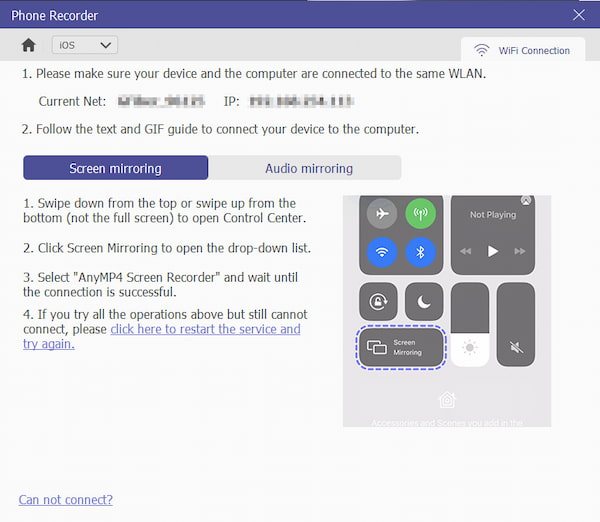
Task: Tap the blue Wi-Fi icon in guide
Action: [382, 252]
